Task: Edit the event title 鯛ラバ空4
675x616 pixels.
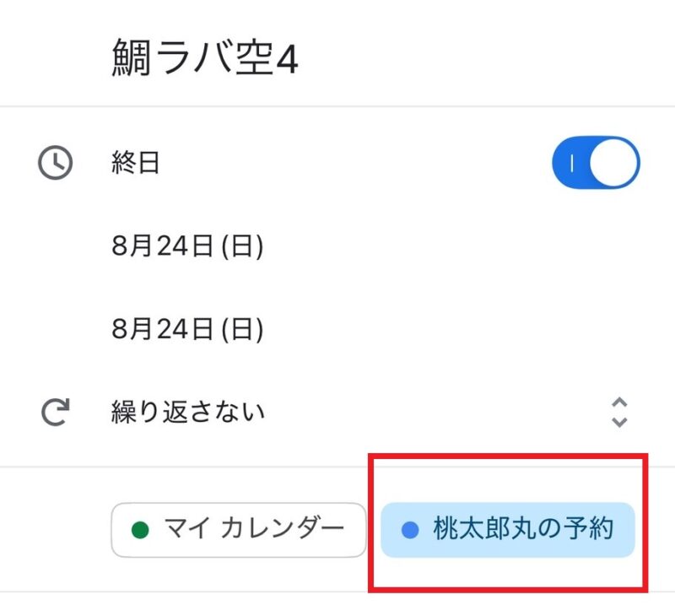Action: click(x=205, y=60)
